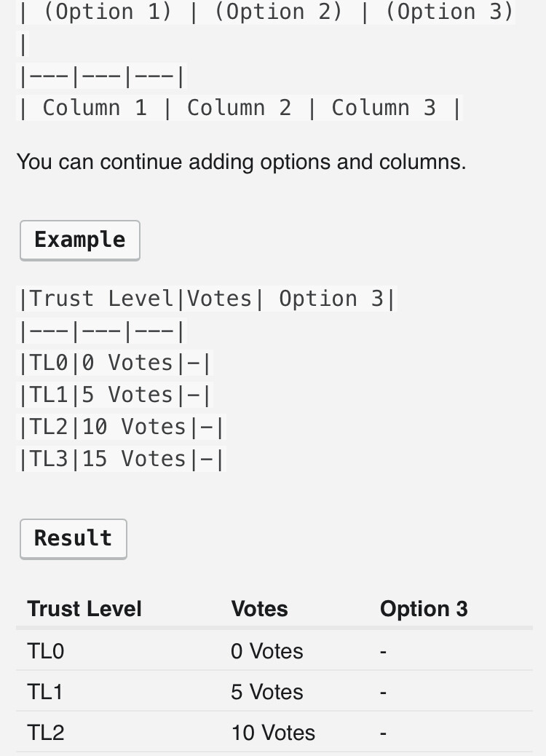Click the TL1 cell in the result table
Viewport: 546px width, 756px height.
point(45,692)
